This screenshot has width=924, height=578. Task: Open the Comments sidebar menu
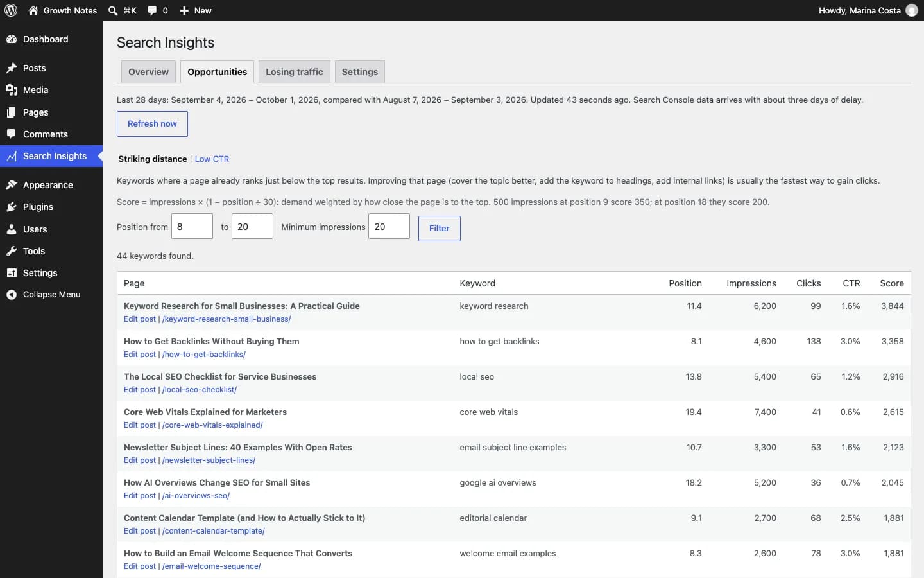tap(51, 134)
